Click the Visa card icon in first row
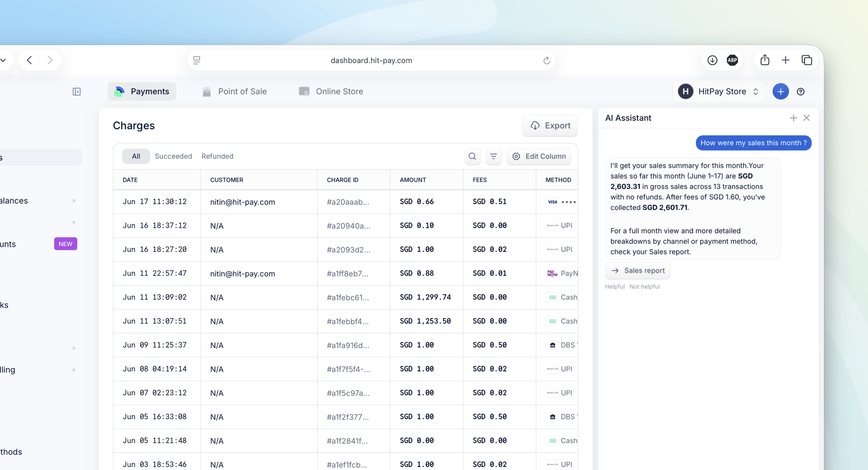 [553, 202]
